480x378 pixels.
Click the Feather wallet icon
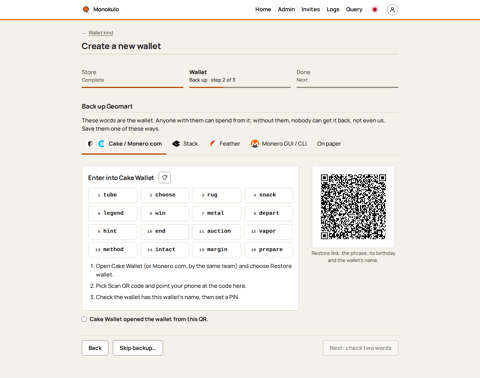(x=212, y=144)
